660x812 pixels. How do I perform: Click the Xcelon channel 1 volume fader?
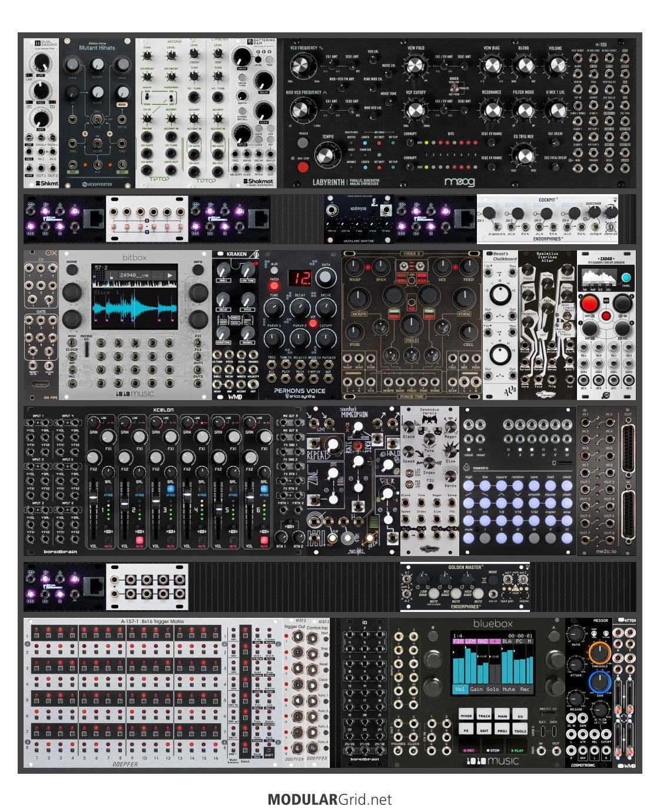[95, 498]
